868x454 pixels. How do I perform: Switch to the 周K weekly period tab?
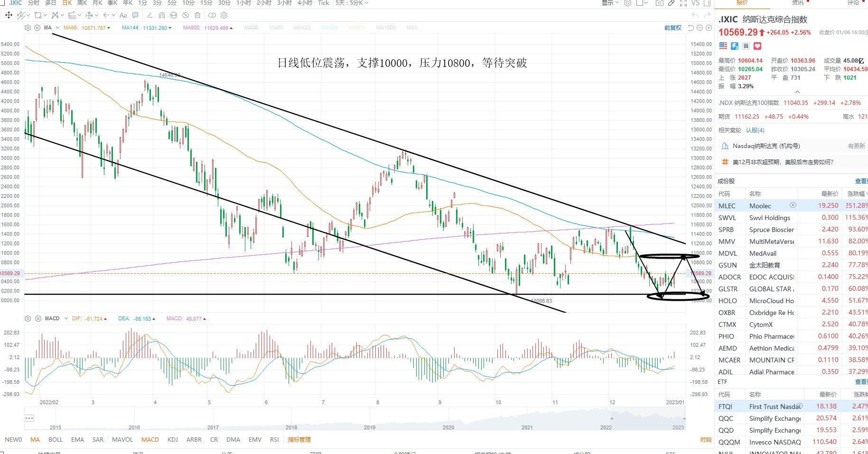[x=82, y=3]
